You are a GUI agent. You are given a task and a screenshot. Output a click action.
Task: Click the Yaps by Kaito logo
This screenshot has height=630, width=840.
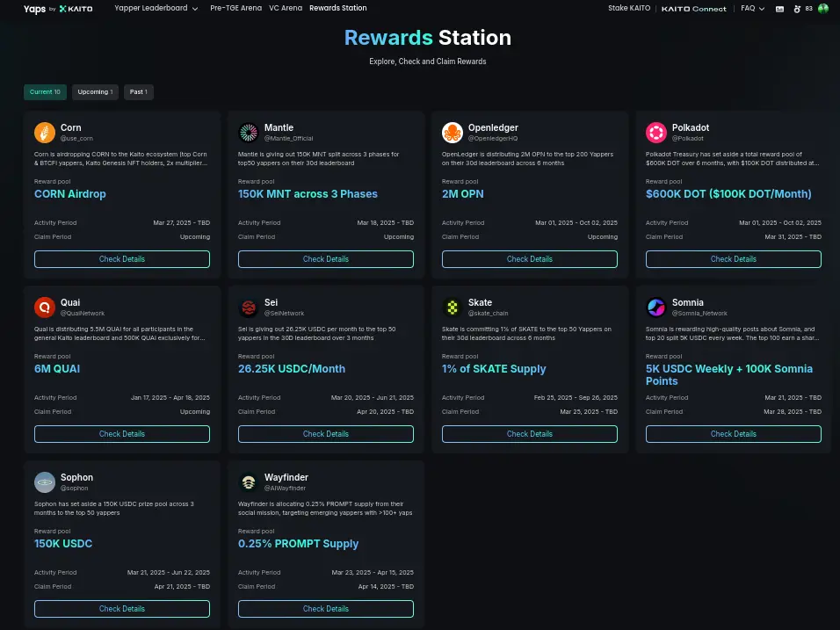(58, 9)
